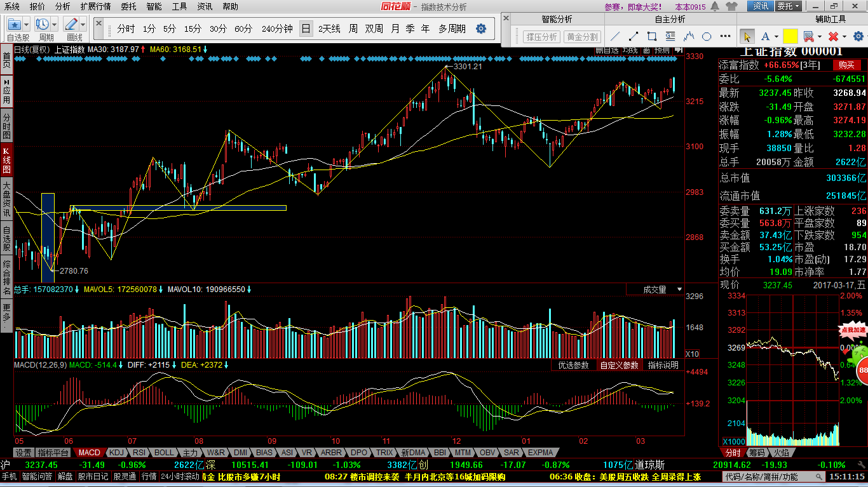Open 指标说明 for MACD

(x=663, y=365)
